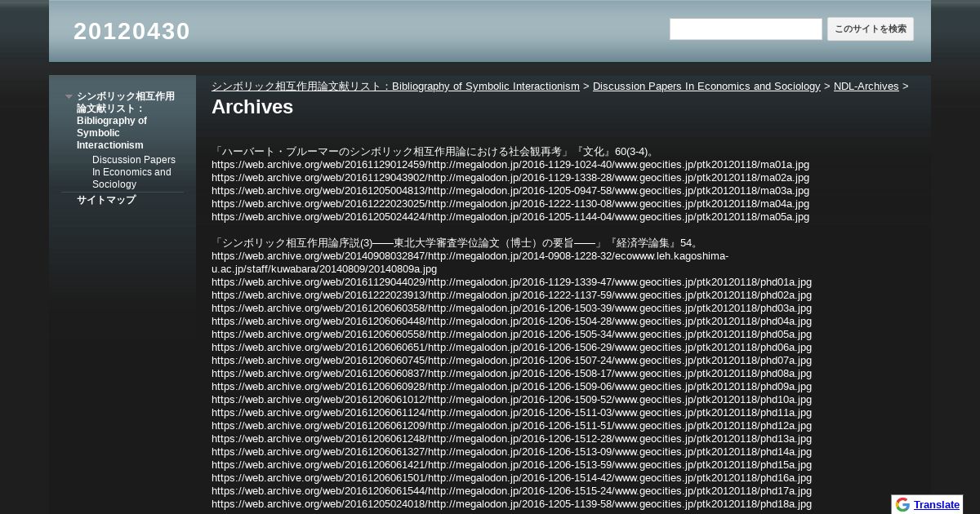This screenshot has width=980, height=514.
Task: Focus the site search input field
Action: [746, 29]
